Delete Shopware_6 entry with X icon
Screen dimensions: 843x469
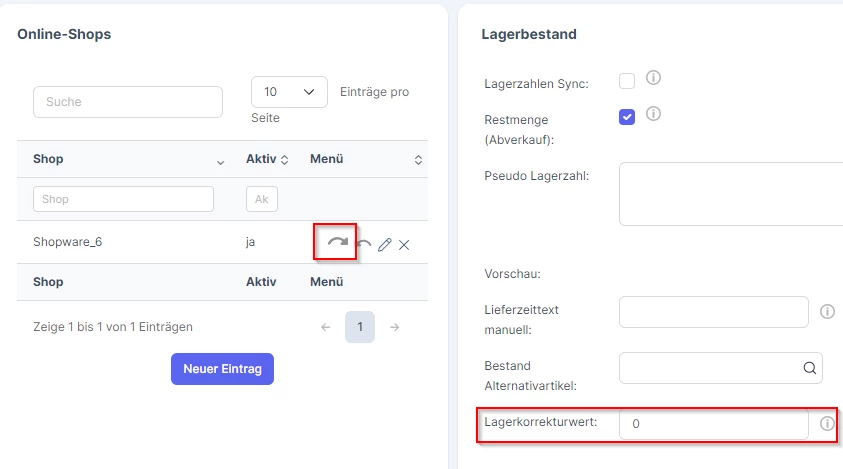point(404,245)
